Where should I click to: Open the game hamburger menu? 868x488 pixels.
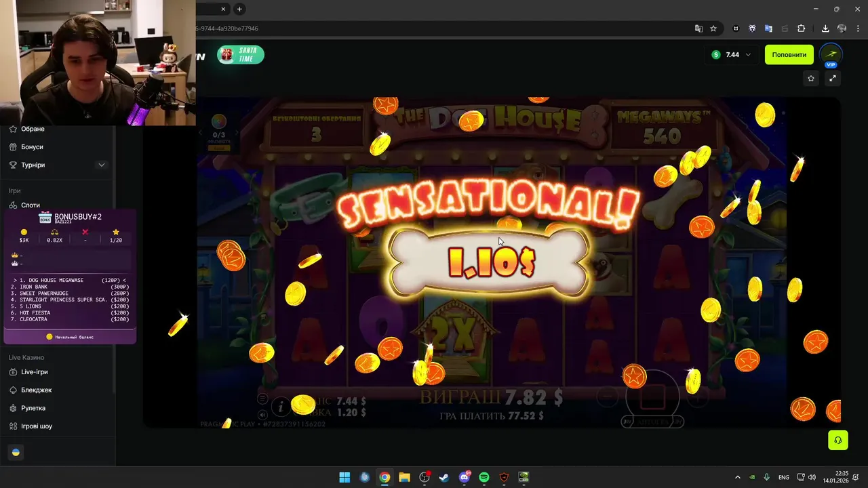click(262, 399)
